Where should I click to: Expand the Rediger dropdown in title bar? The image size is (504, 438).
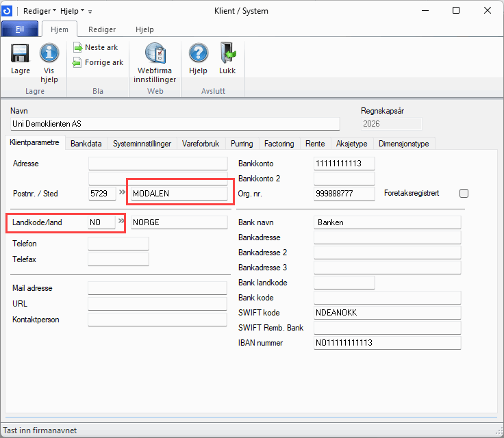[x=40, y=11]
